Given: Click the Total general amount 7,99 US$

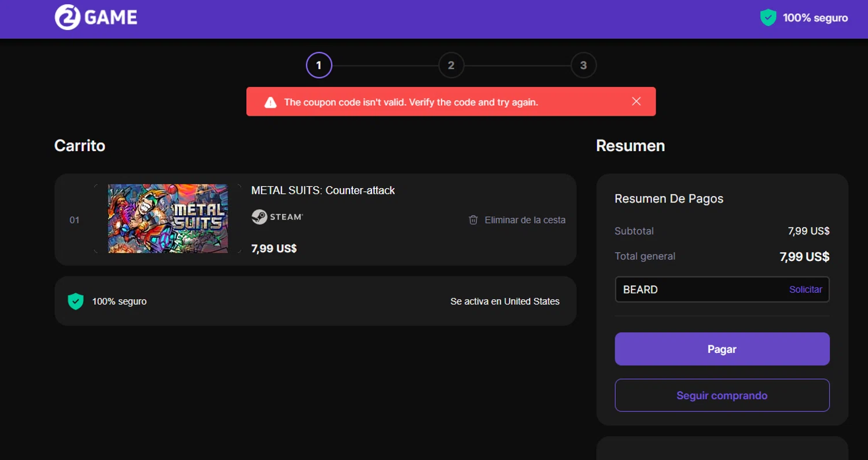Looking at the screenshot, I should 804,257.
